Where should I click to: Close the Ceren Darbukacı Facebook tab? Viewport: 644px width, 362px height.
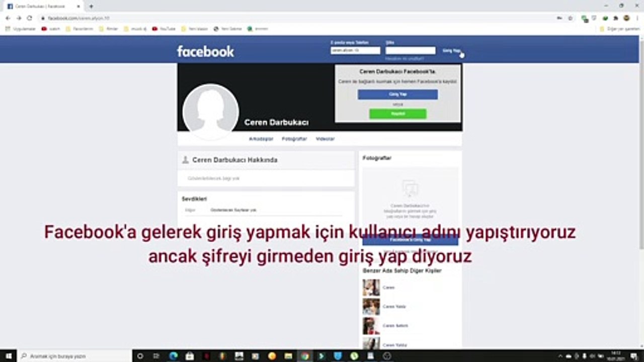pyautogui.click(x=78, y=6)
